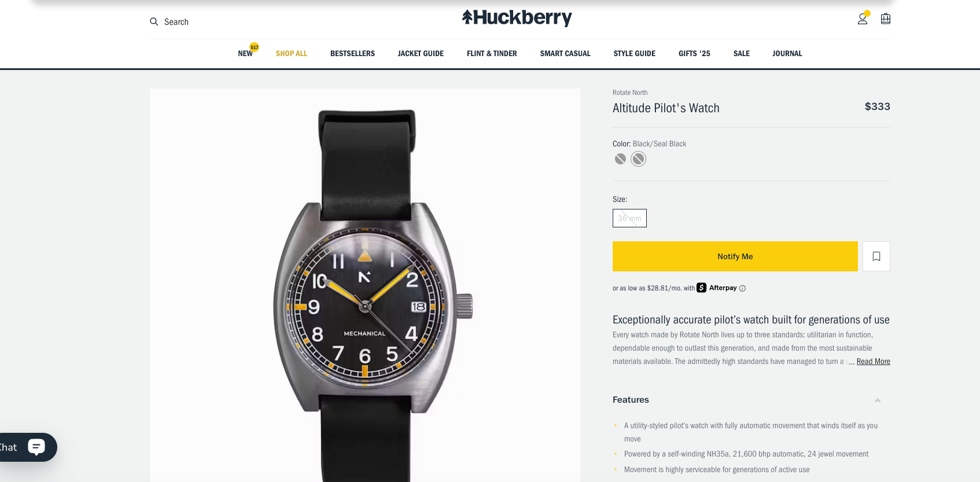Open the user account icon
The image size is (980, 482).
pos(862,19)
